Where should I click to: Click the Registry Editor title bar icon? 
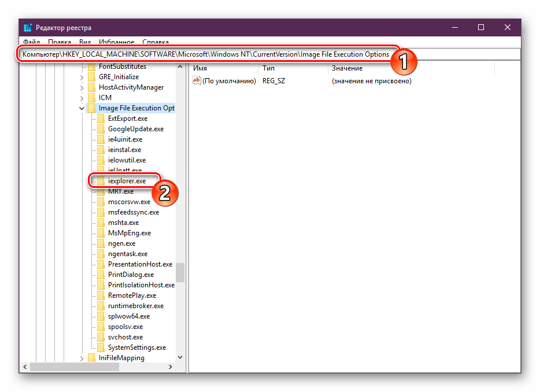pyautogui.click(x=28, y=28)
